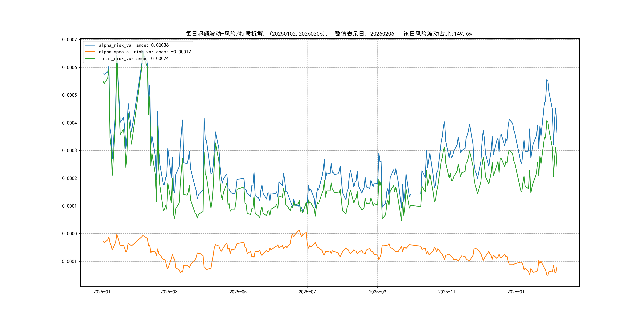The width and height of the screenshot is (644, 322).
Task: Click the 2025-01 x-axis tick label
Action: point(102,292)
